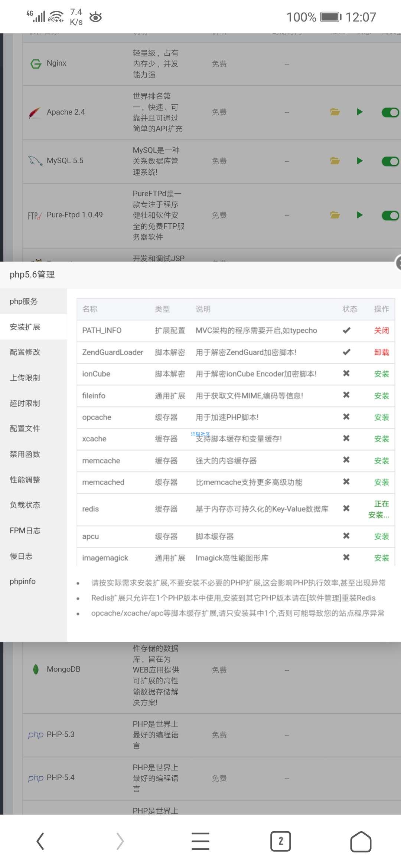The image size is (401, 868).
Task: Install the imagemagick extension
Action: click(x=381, y=558)
